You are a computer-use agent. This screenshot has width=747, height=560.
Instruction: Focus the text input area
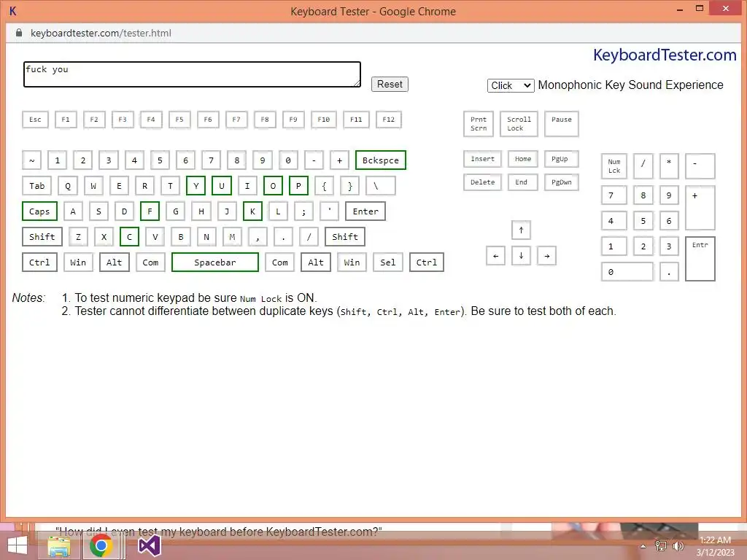192,74
